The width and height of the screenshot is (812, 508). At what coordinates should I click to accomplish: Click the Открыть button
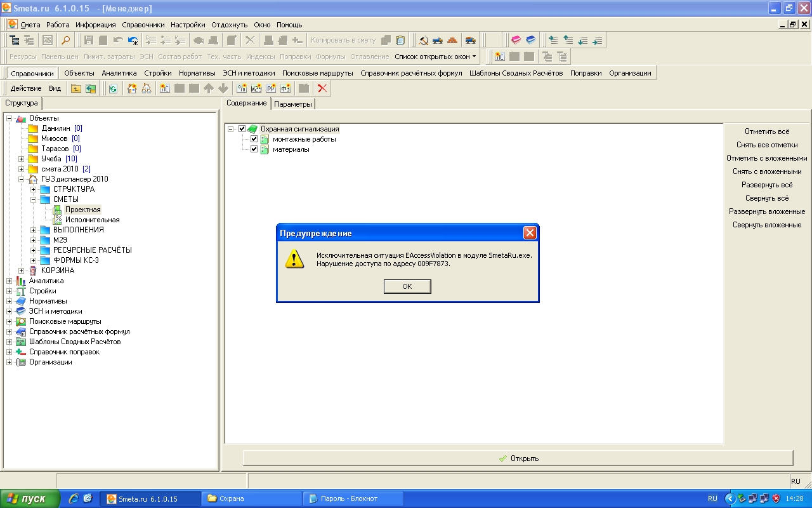coord(518,458)
